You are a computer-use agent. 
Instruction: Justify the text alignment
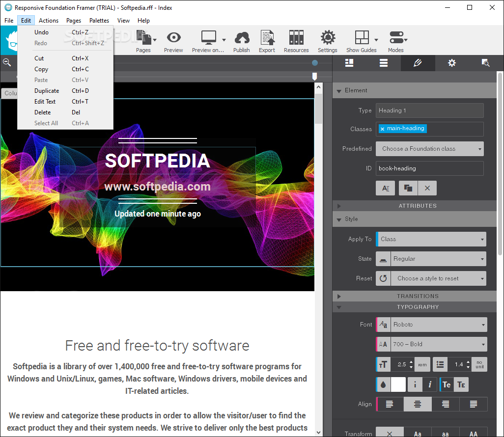coord(474,404)
